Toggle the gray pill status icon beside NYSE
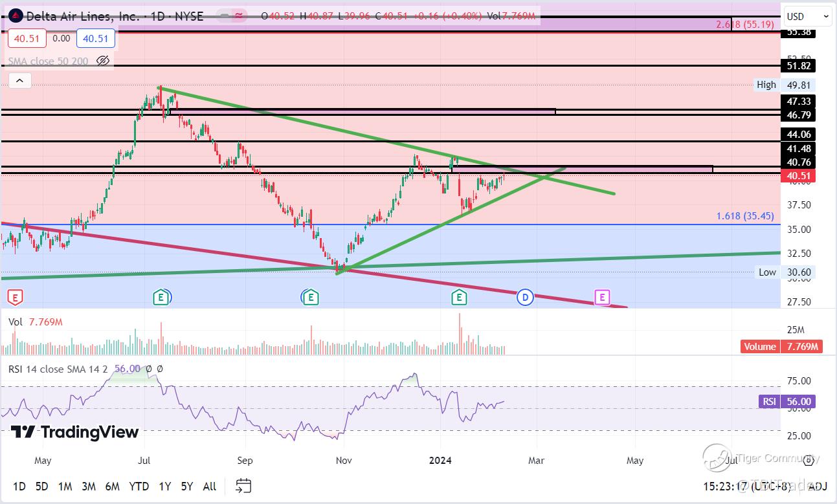837x504 pixels. click(224, 16)
